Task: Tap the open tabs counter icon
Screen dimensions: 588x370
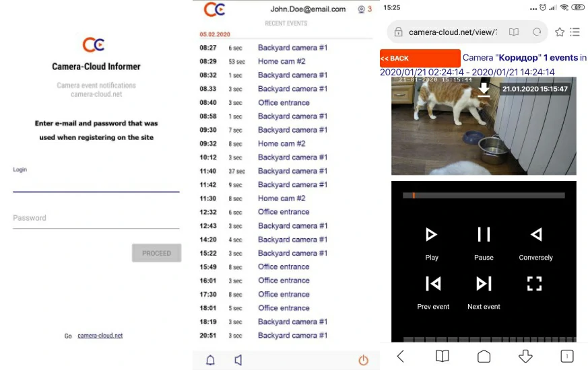Action: [567, 356]
